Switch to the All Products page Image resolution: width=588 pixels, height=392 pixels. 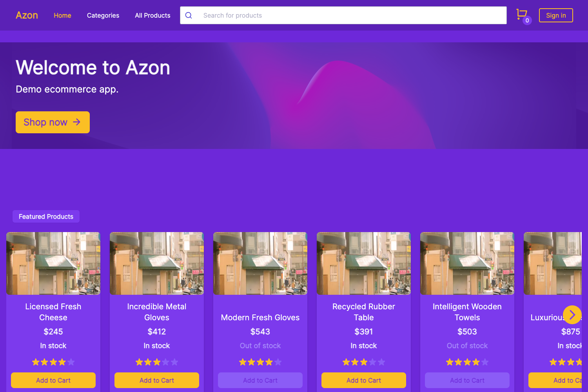click(152, 15)
